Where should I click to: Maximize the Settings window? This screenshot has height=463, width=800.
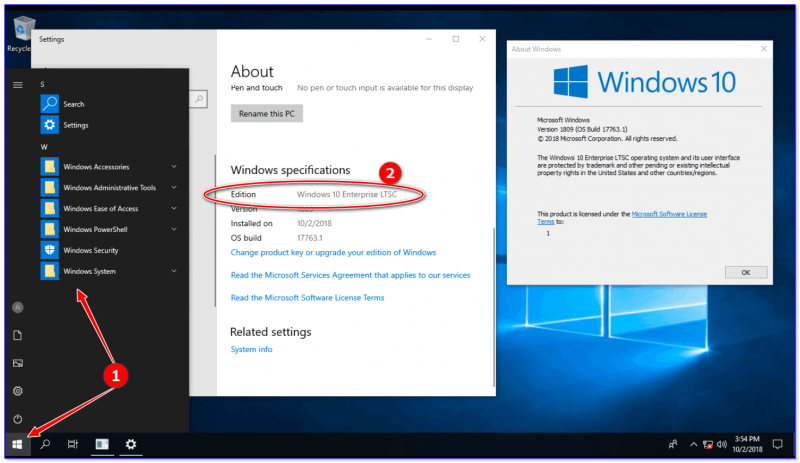pyautogui.click(x=456, y=39)
